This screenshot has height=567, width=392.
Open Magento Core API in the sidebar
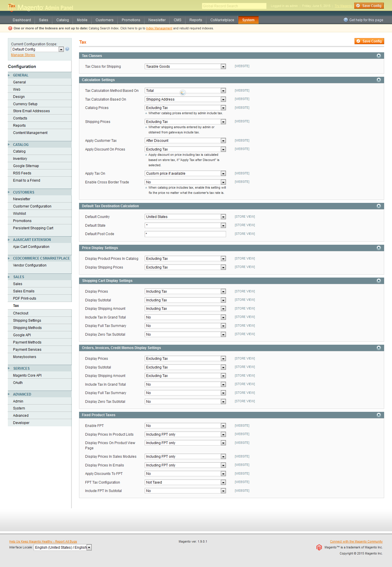[40, 375]
